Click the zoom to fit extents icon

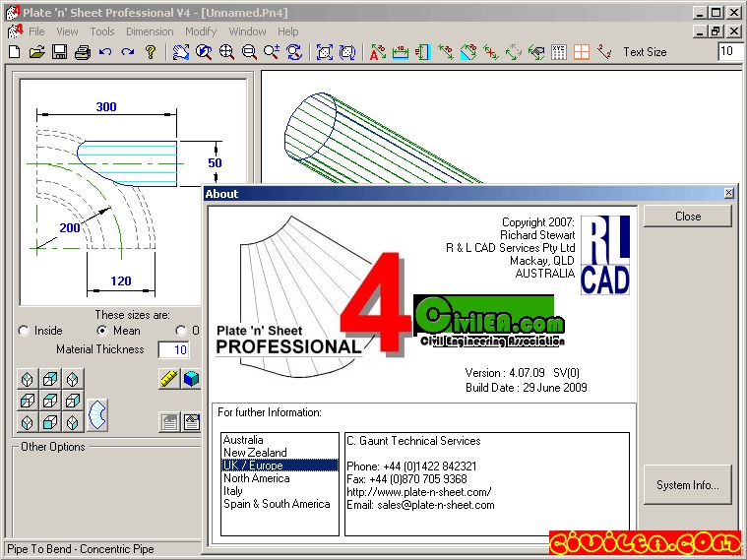point(325,51)
